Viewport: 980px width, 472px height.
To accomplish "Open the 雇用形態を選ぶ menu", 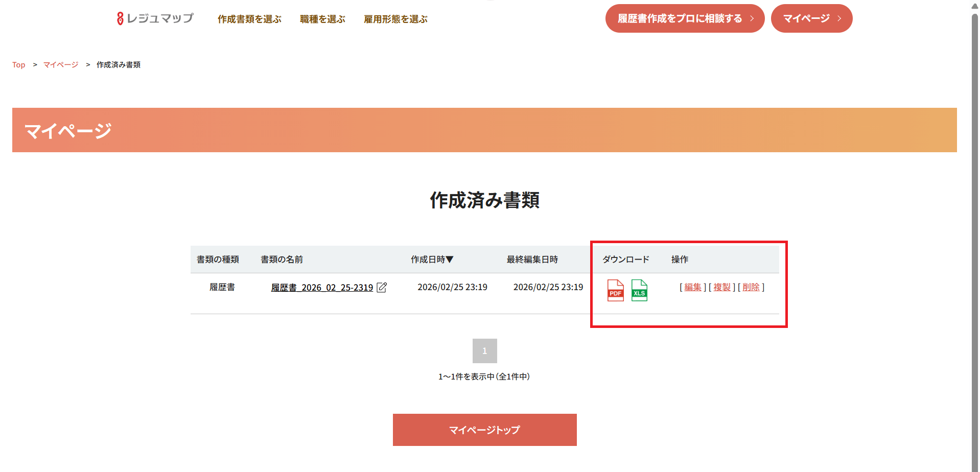I will pos(395,19).
